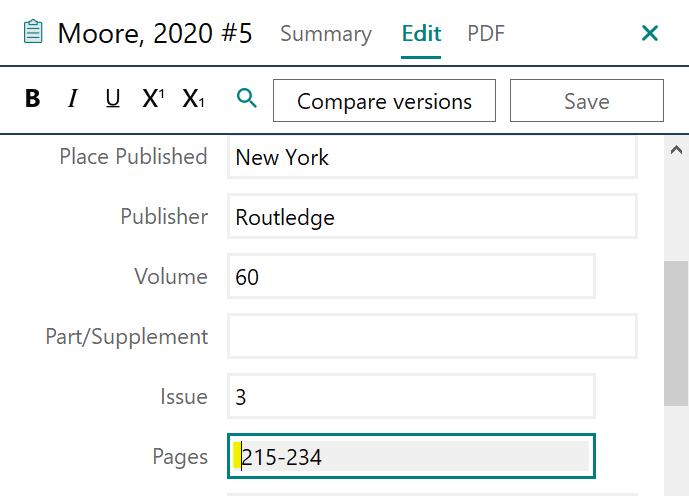Click the Issue input field

[411, 397]
